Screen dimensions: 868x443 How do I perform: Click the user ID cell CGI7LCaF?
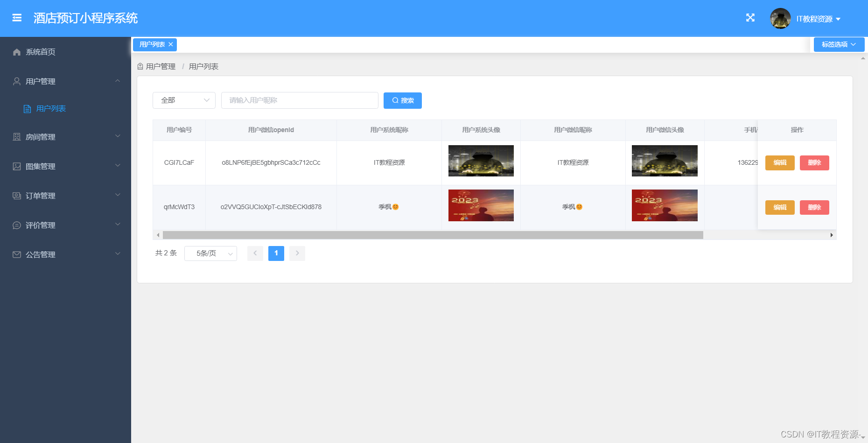(x=179, y=163)
